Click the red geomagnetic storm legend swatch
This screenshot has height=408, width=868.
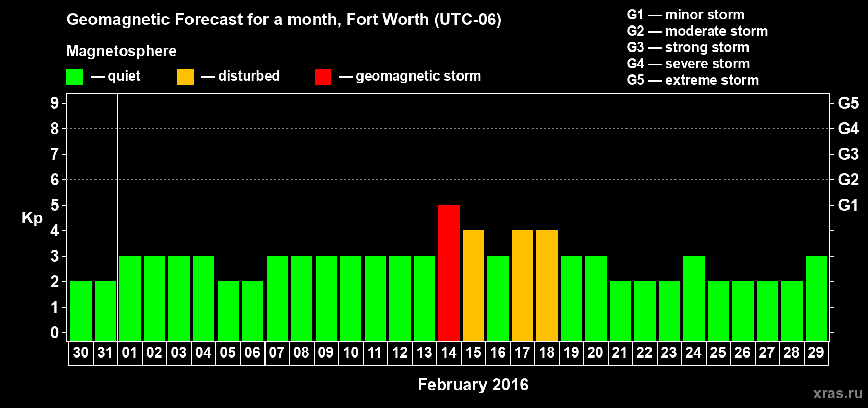point(323,77)
